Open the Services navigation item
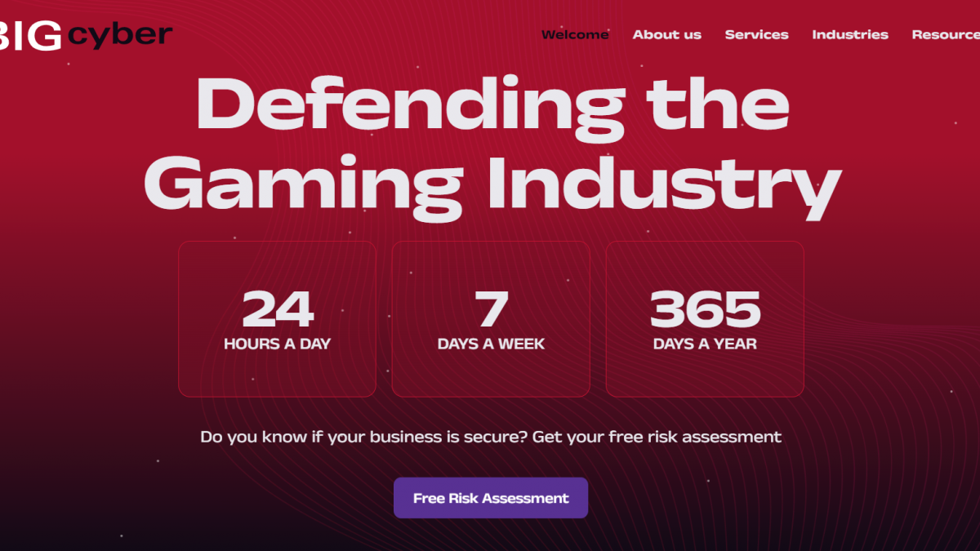The width and height of the screenshot is (980, 551). click(756, 34)
